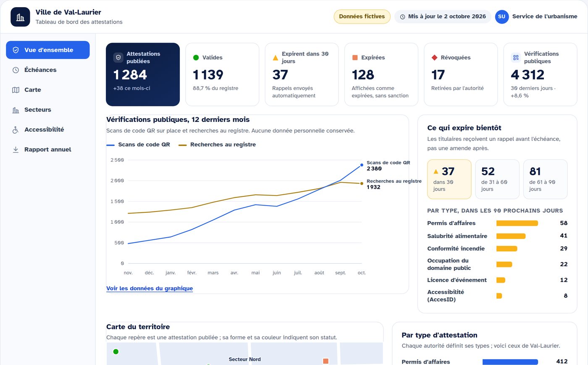This screenshot has width=588, height=365.
Task: Select the 81 de 61 à 90 jours tile
Action: point(545,179)
